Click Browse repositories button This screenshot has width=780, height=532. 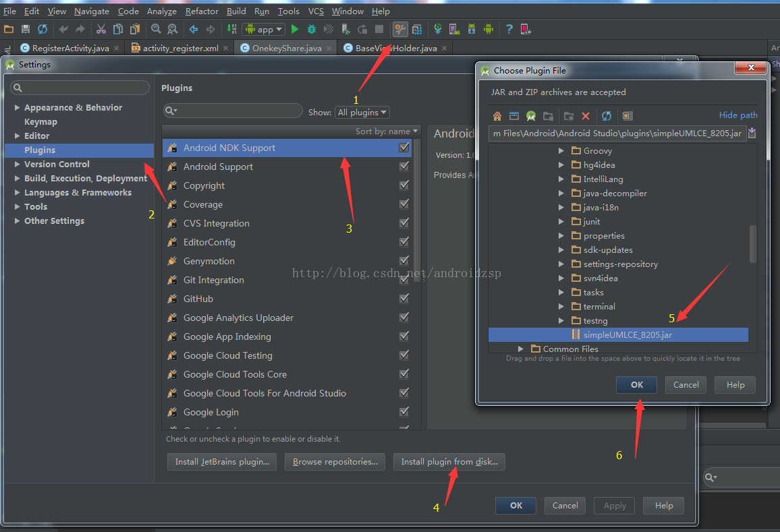click(x=335, y=462)
